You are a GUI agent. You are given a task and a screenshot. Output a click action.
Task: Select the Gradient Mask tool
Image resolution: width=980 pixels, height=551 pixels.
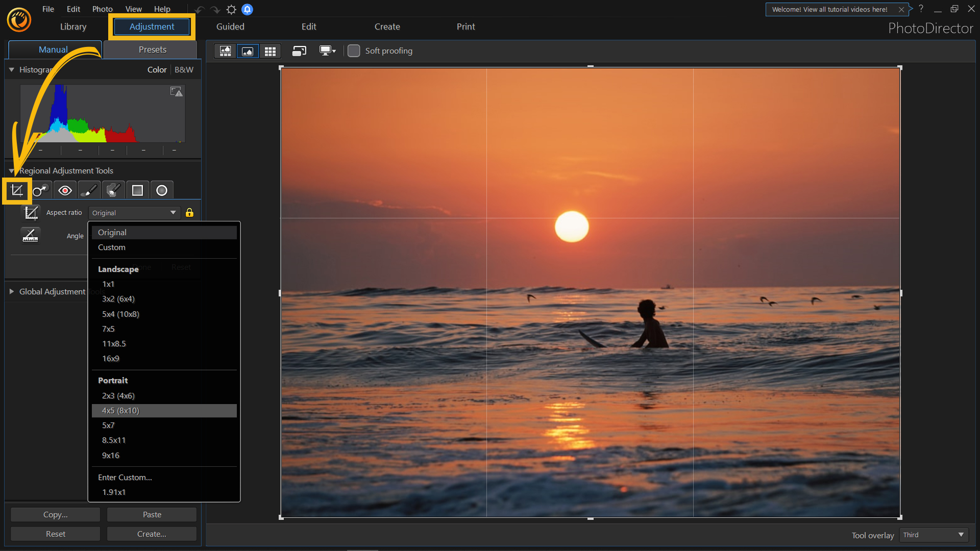pos(137,191)
